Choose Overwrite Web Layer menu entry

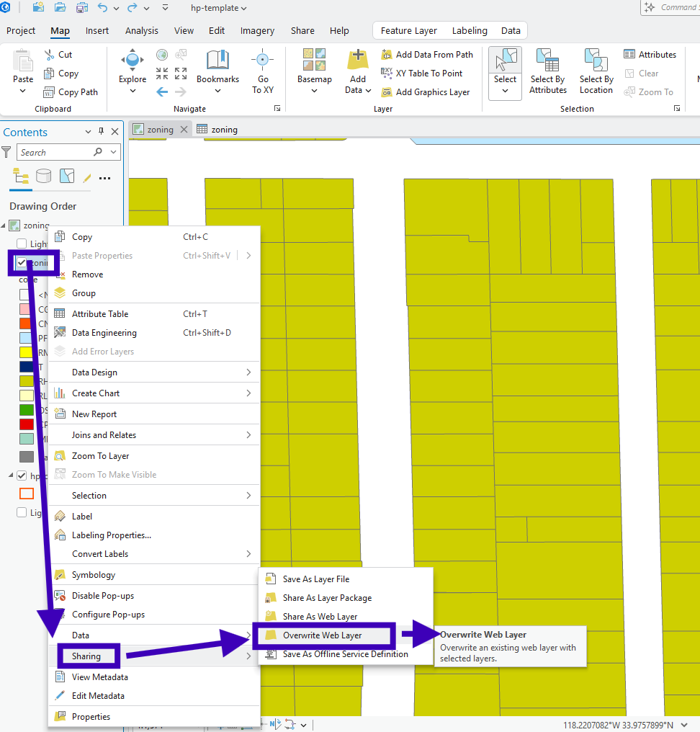click(x=322, y=635)
